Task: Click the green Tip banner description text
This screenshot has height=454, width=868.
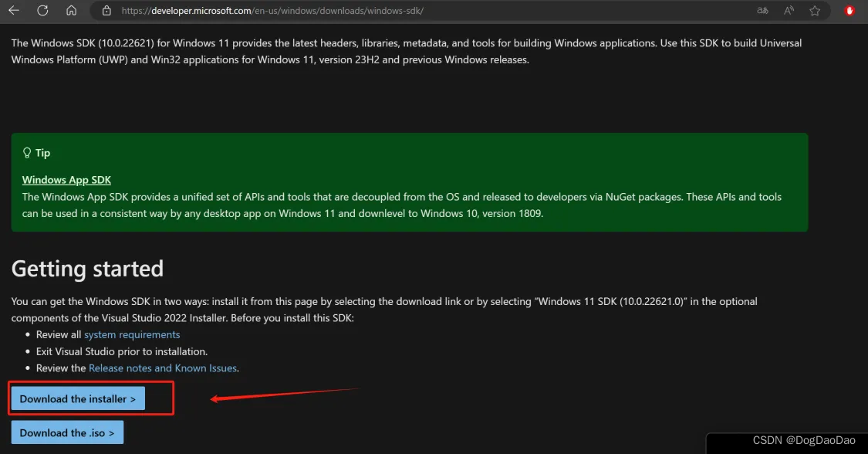Action: pyautogui.click(x=402, y=205)
